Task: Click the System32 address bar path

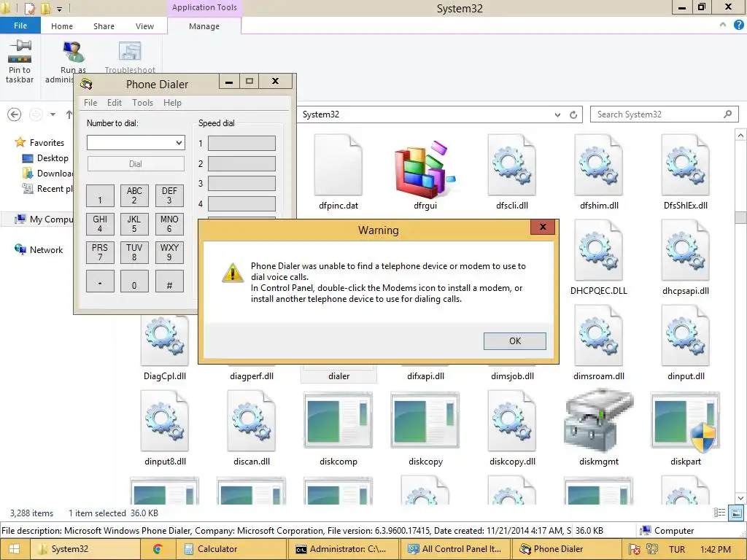Action: click(x=321, y=114)
